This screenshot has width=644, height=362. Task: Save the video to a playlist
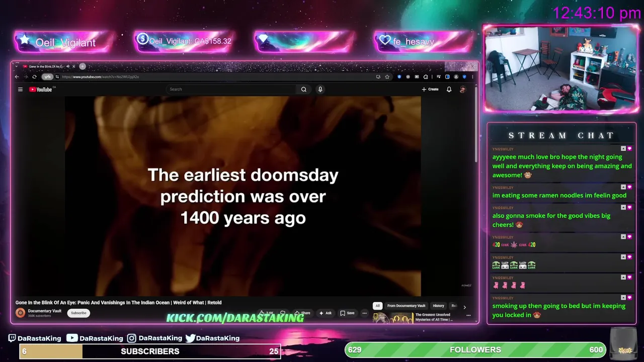[x=347, y=313]
